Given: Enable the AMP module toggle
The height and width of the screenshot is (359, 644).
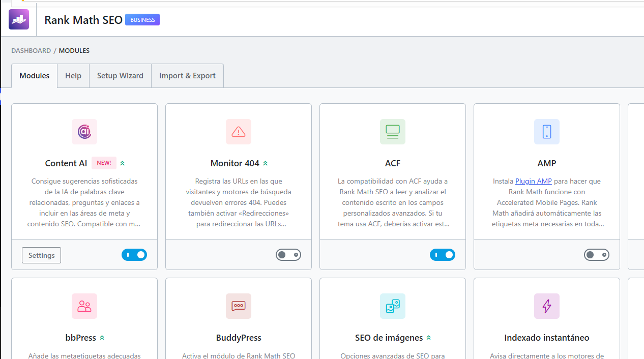Looking at the screenshot, I should (597, 255).
